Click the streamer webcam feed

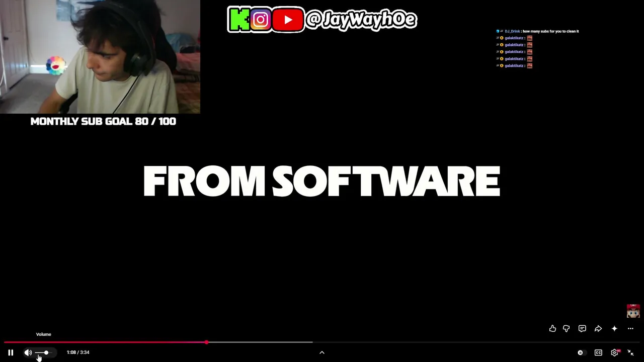click(100, 57)
